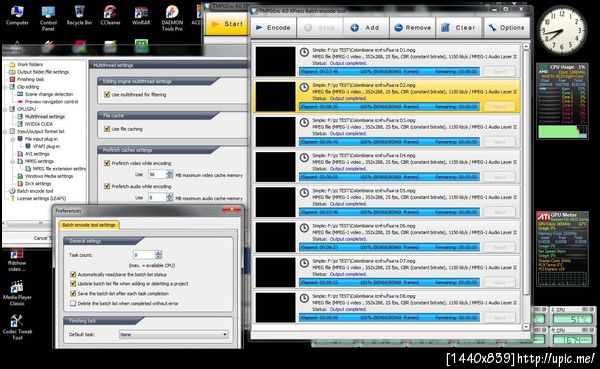This screenshot has height=369, width=600.
Task: Adjust audio cache memory spinner arrows
Action: [170, 198]
